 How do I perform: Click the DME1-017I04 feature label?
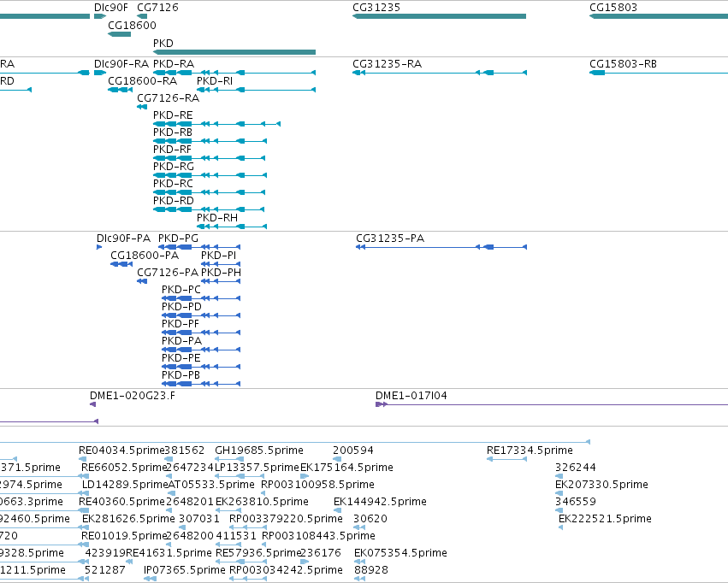tap(411, 396)
